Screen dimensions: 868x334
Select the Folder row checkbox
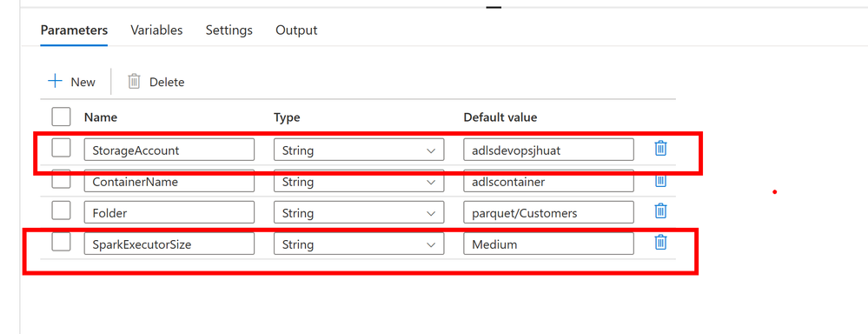(x=61, y=210)
